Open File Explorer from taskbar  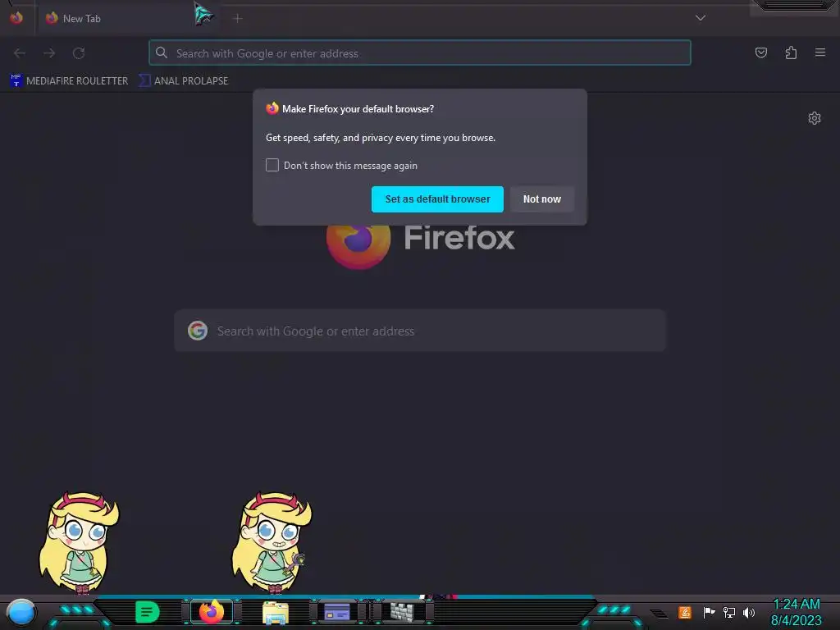pos(276,613)
